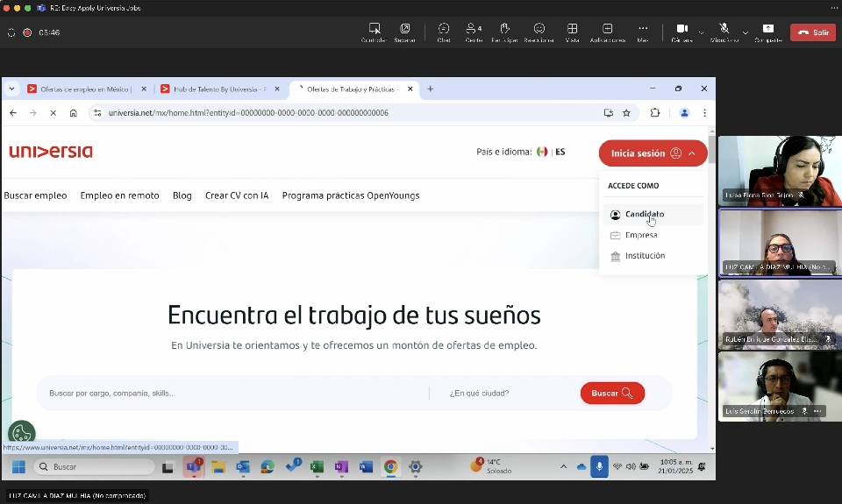Open the Aplicaciones icon in Teams toolbar
Image resolution: width=842 pixels, height=504 pixels.
pos(607,28)
